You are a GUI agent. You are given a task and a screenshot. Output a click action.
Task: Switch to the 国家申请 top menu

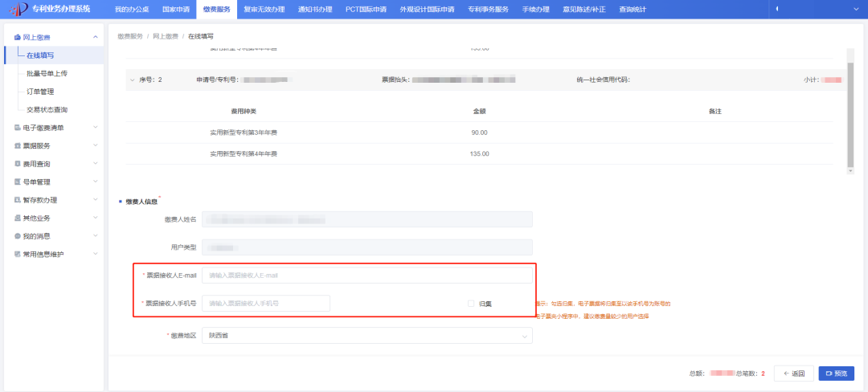coord(176,9)
